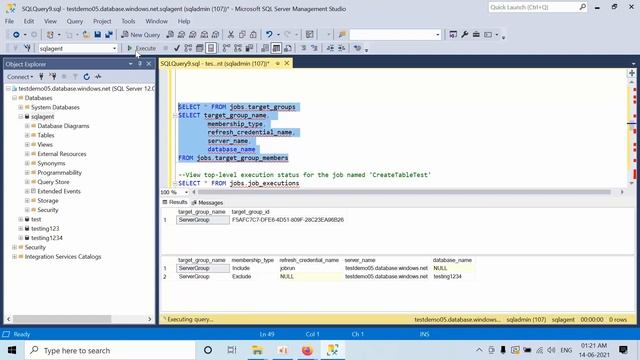Viewport: 640px width, 360px height.
Task: Click the Disconnect icon in Object Explorer
Action: pos(53,76)
